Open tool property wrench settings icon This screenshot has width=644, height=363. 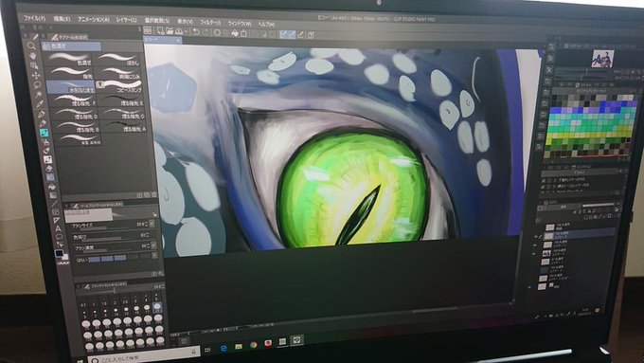161,273
